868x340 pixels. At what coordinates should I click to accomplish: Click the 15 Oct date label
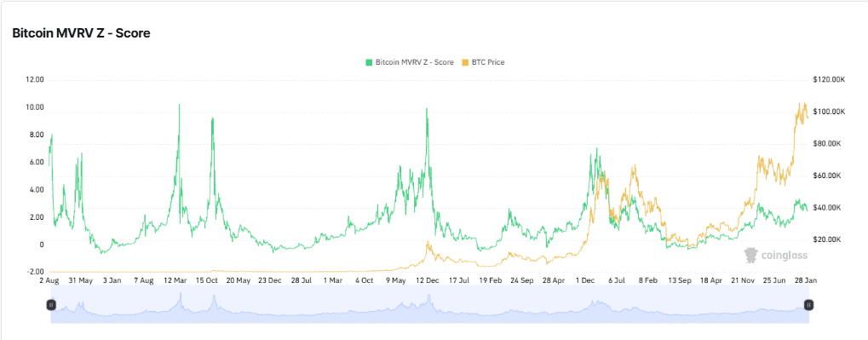(x=207, y=280)
